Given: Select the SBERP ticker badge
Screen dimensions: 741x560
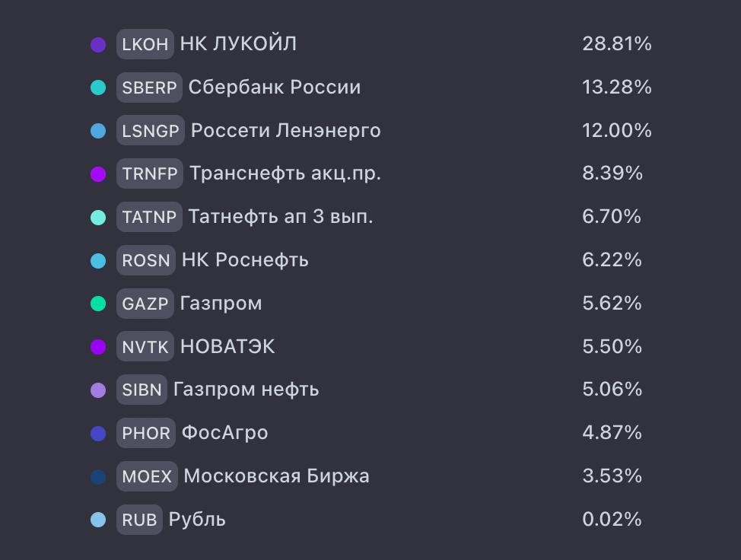Looking at the screenshot, I should point(149,87).
